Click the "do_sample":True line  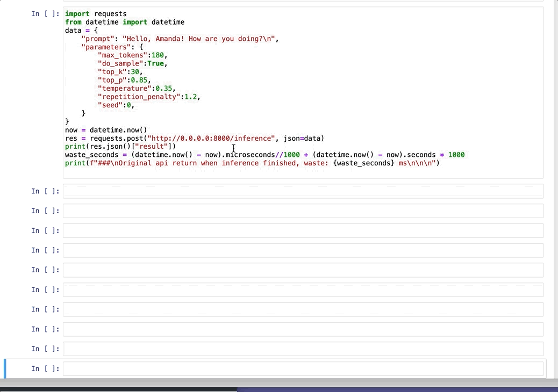132,63
